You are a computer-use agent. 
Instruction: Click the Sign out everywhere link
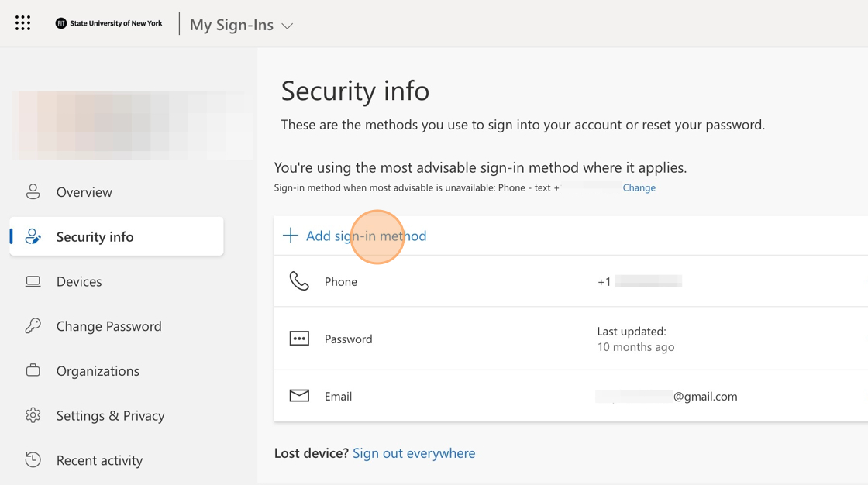[414, 453]
